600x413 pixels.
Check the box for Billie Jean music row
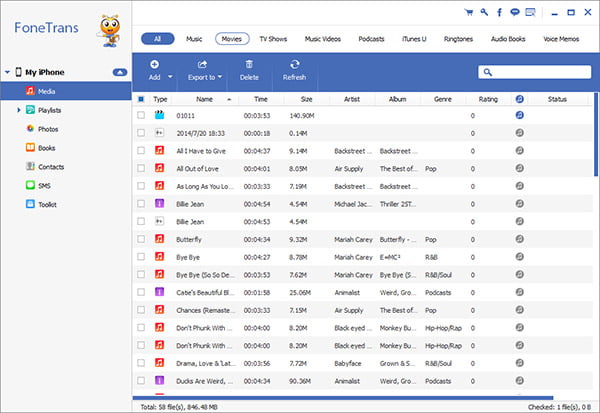141,204
